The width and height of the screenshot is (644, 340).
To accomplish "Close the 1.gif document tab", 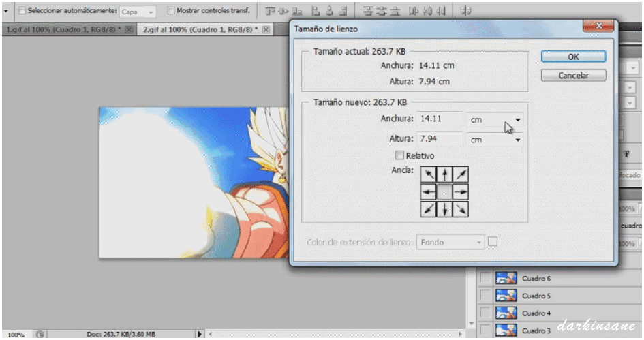I will point(129,29).
